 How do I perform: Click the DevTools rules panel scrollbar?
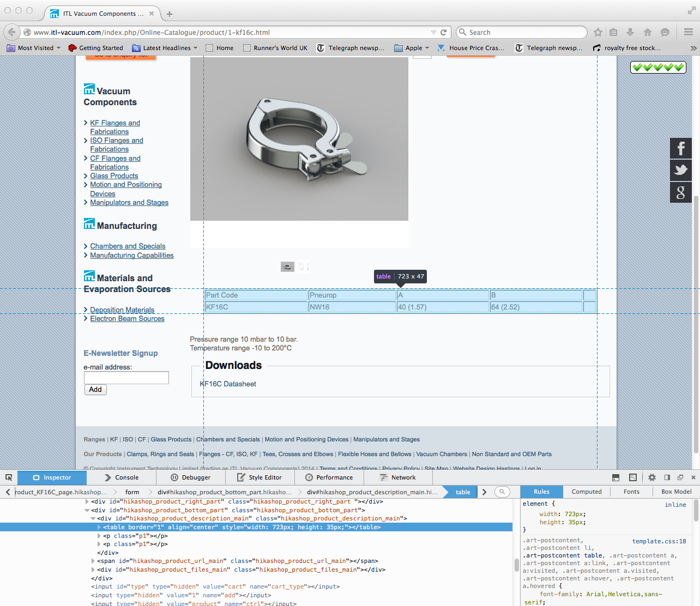point(696,512)
